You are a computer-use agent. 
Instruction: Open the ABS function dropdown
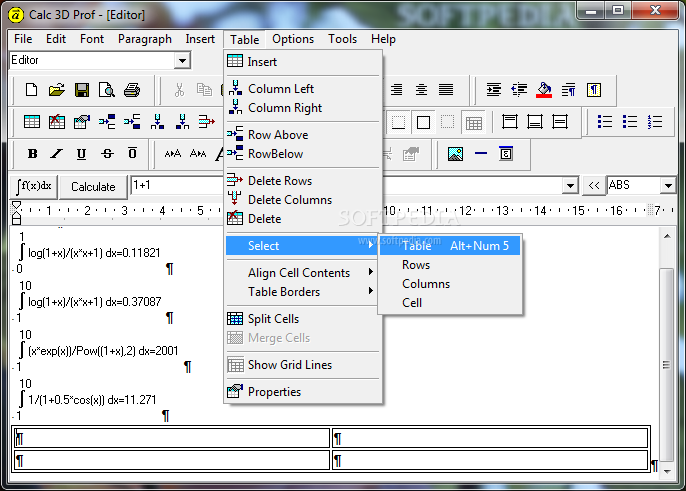pyautogui.click(x=668, y=186)
